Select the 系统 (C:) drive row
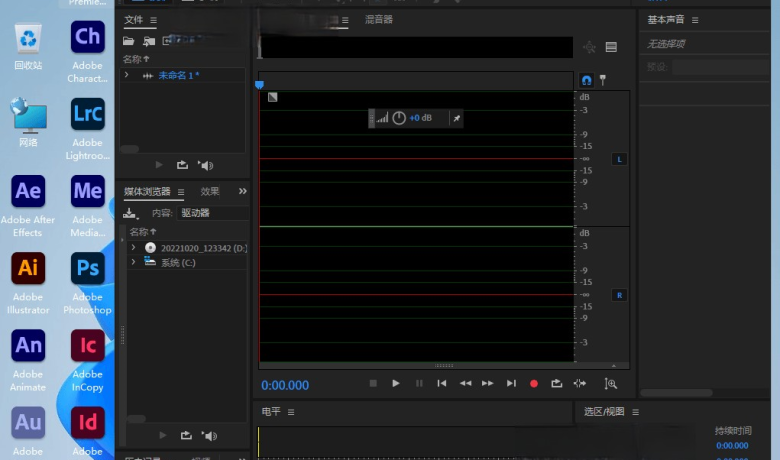The image size is (780, 460). [188, 263]
